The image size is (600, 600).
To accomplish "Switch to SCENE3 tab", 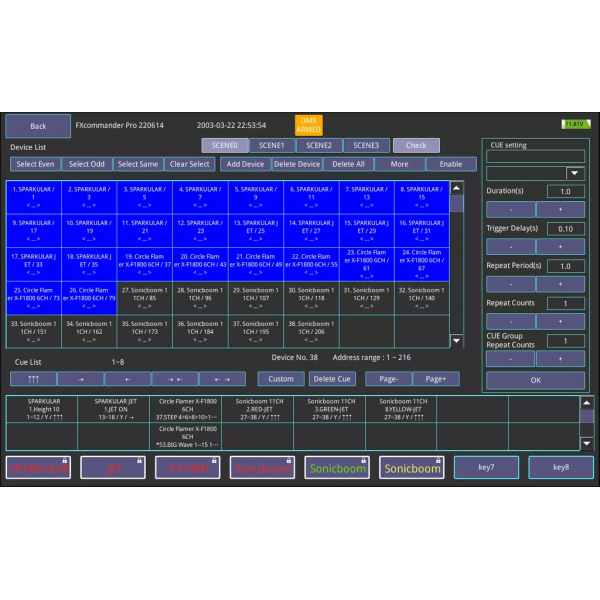I will click(366, 145).
